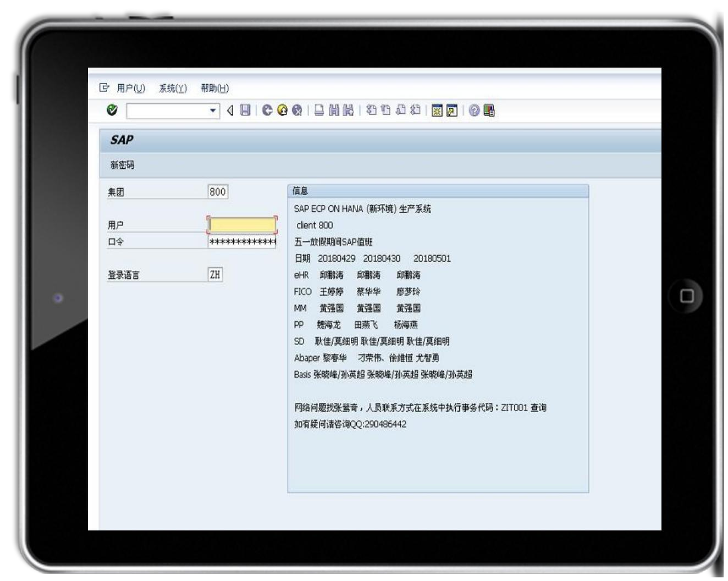
Task: Open the 系统(Y) menu
Action: point(173,88)
